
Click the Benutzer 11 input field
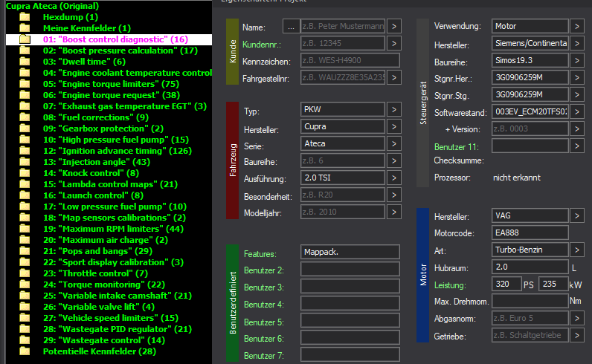[x=530, y=146]
